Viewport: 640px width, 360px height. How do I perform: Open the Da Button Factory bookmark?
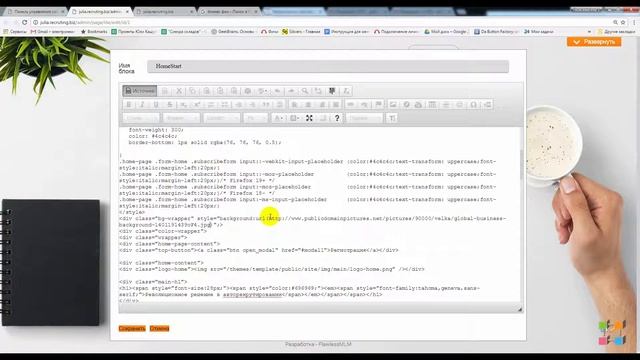pos(496,31)
